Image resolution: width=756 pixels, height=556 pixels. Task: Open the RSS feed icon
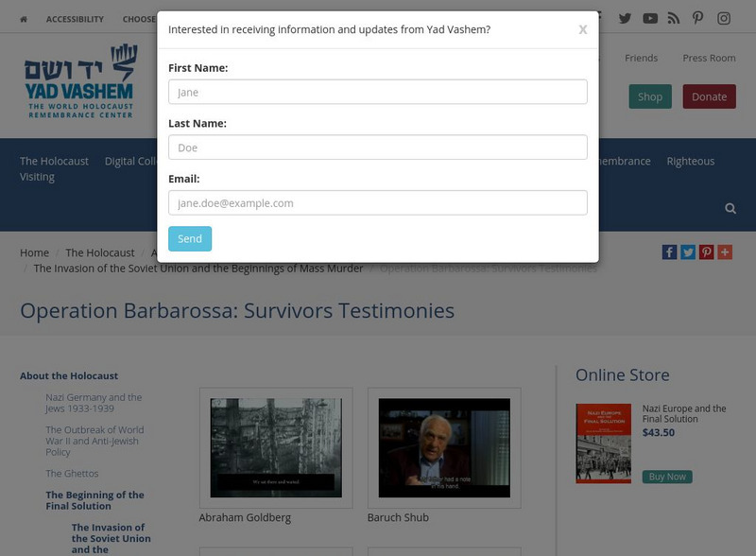click(674, 18)
